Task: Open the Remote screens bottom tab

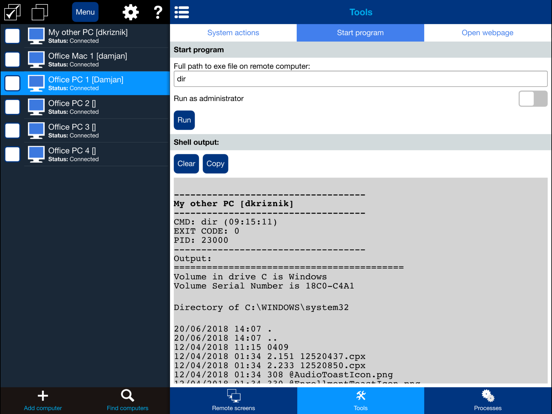Action: [x=233, y=401]
